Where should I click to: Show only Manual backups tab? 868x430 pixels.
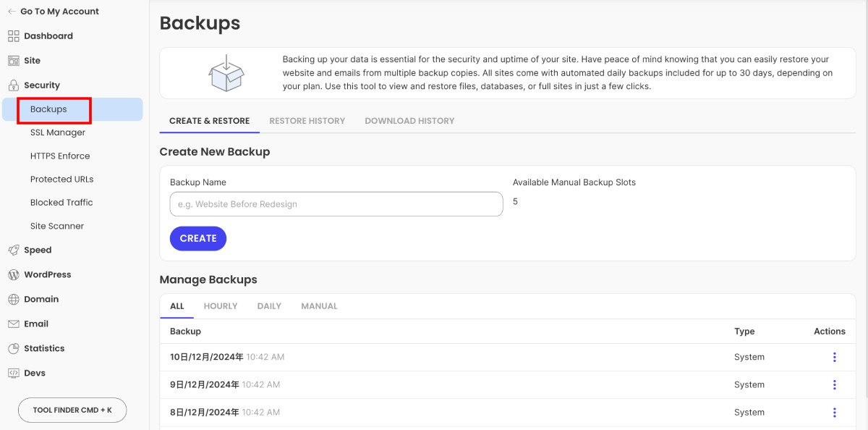tap(319, 306)
